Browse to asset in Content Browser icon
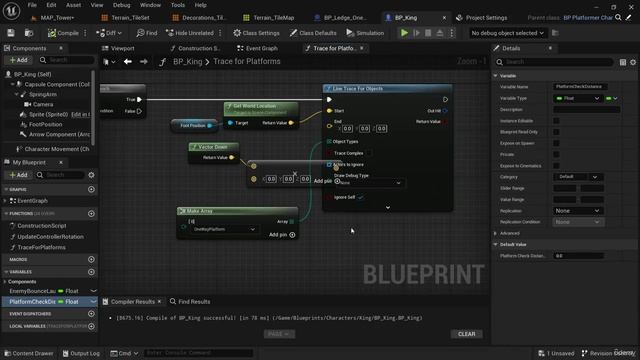 [x=29, y=33]
